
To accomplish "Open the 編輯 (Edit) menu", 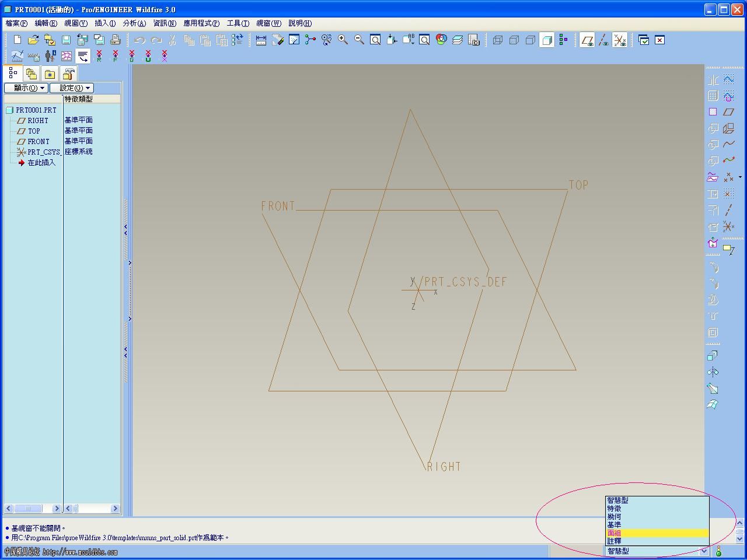I will (46, 23).
